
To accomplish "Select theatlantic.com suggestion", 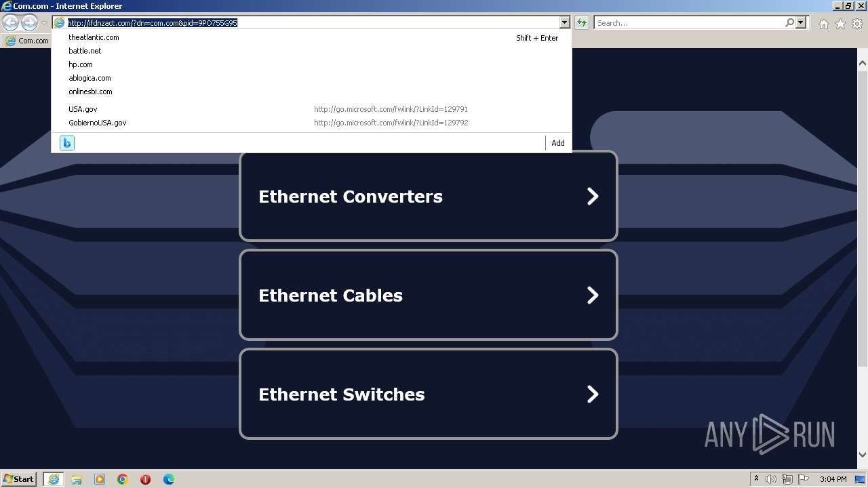I will tap(311, 37).
